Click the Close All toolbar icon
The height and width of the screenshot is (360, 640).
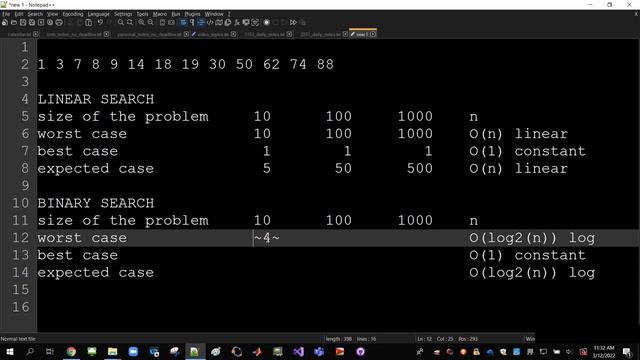[50, 23]
